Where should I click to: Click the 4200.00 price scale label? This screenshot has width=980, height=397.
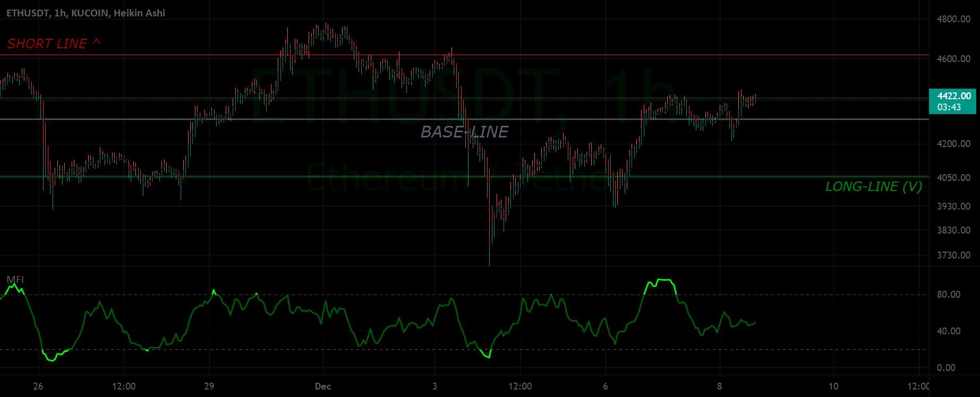point(954,144)
